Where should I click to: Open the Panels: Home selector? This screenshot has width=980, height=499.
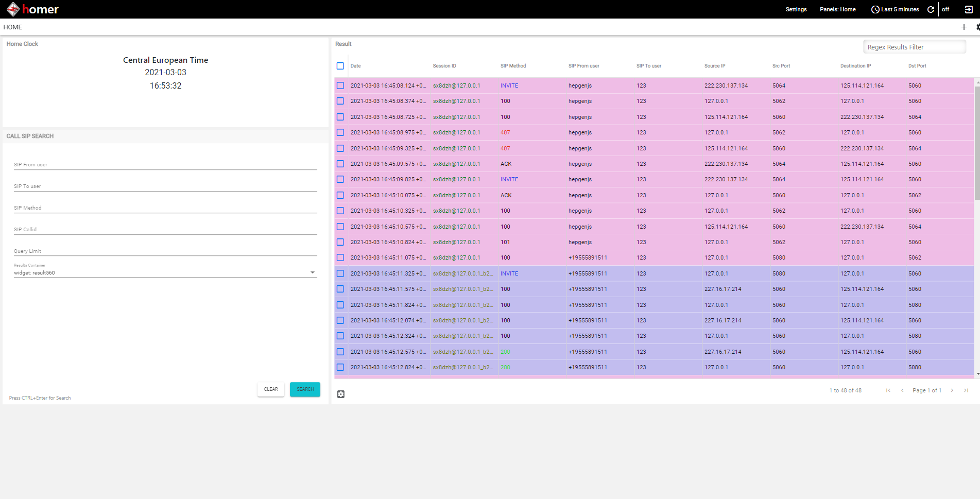coord(837,9)
